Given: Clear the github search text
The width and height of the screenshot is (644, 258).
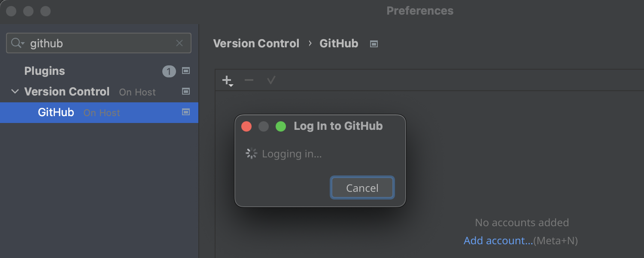Looking at the screenshot, I should pos(179,43).
